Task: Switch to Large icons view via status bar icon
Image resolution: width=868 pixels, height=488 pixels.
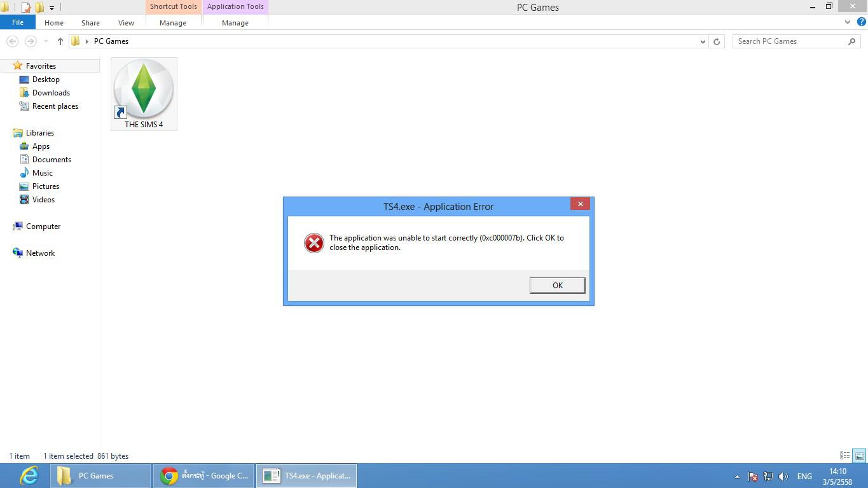Action: point(859,456)
